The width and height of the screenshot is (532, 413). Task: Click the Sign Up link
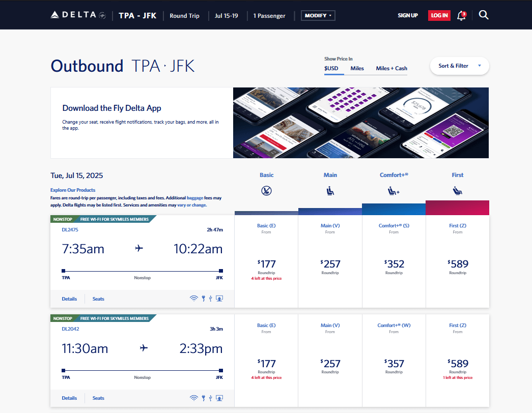point(408,15)
